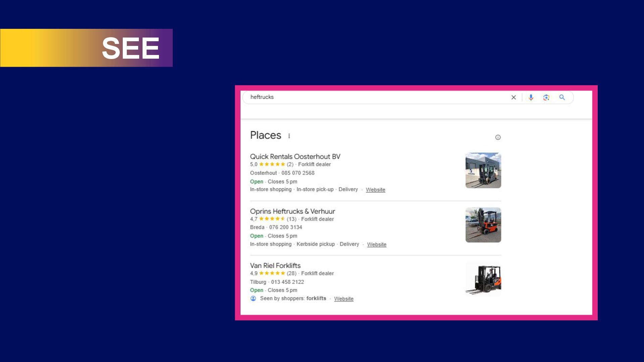
Task: Click the magnifying glass search icon
Action: (x=562, y=98)
